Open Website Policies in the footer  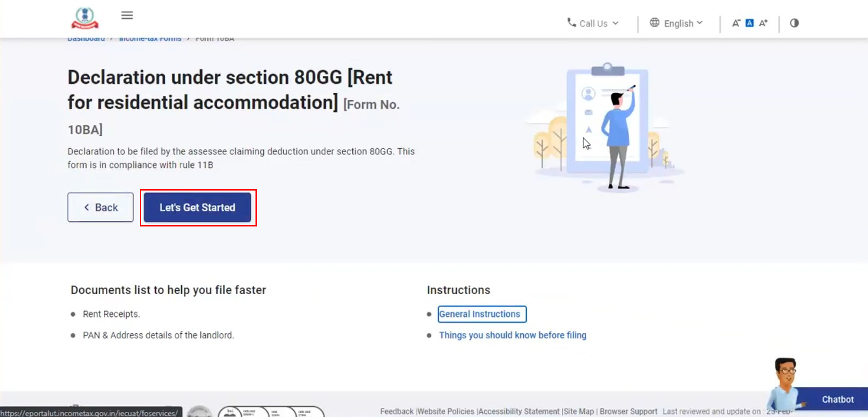(x=446, y=411)
